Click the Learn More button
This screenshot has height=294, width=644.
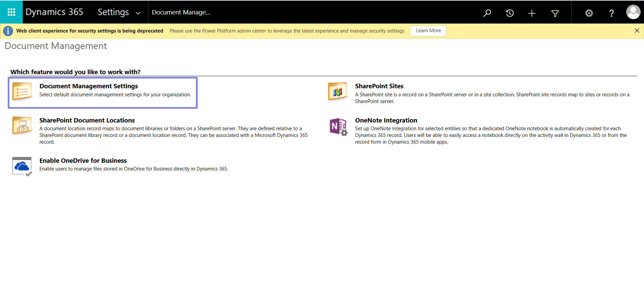point(428,31)
